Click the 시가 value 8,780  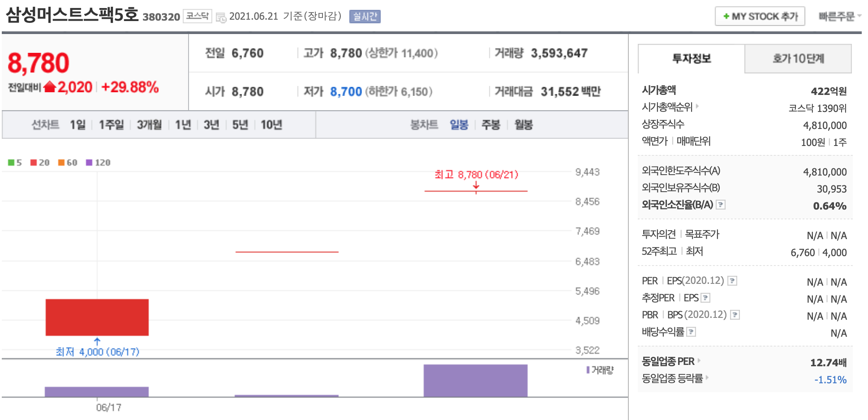click(x=248, y=91)
